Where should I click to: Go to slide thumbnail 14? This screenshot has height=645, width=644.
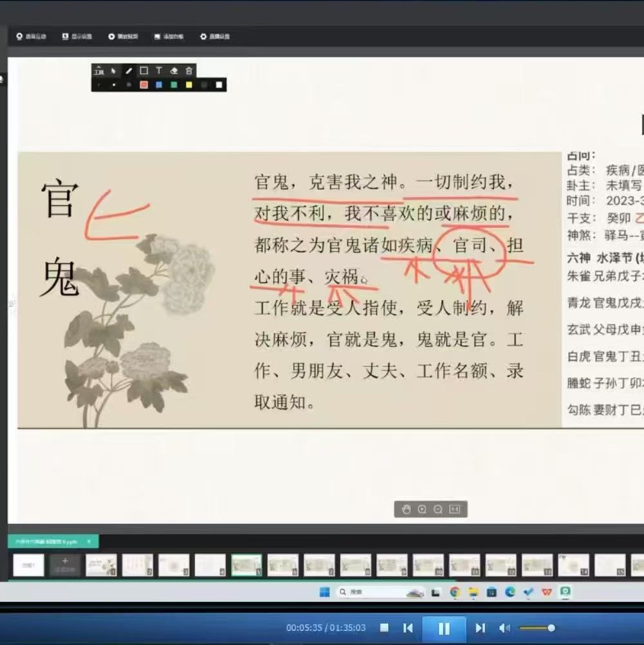click(573, 565)
